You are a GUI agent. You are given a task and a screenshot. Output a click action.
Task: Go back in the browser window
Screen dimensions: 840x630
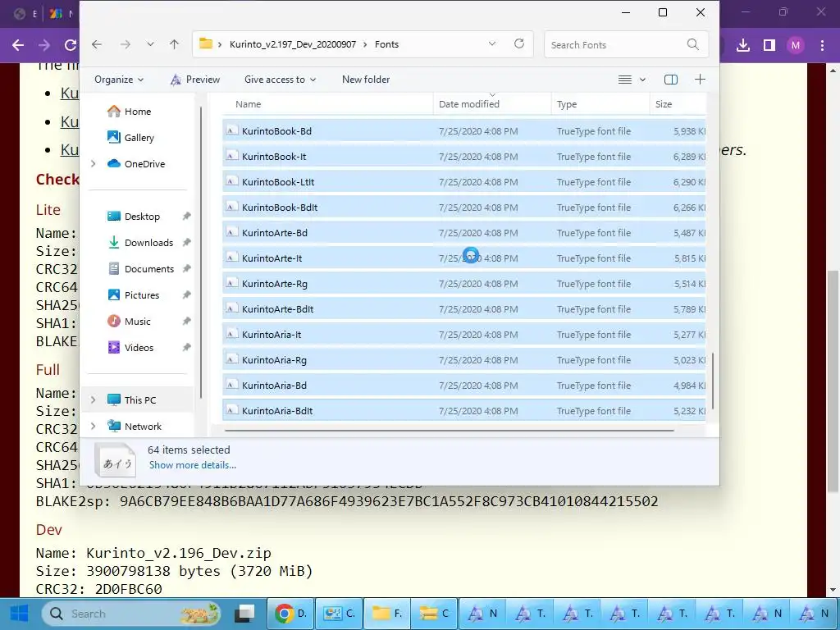pyautogui.click(x=18, y=45)
